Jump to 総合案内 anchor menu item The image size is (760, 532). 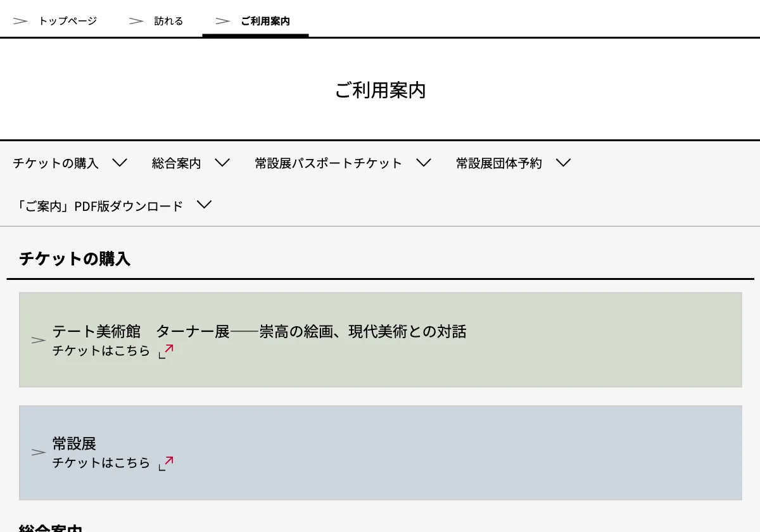176,163
